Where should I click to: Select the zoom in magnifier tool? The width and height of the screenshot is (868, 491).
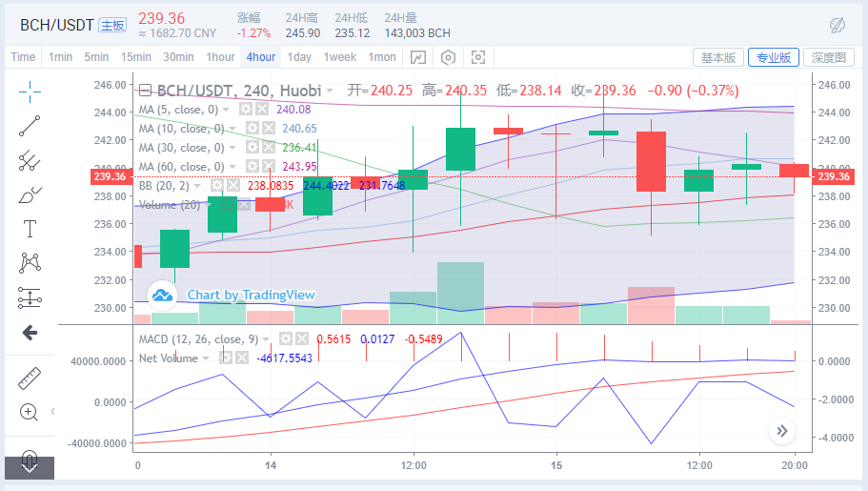[29, 412]
